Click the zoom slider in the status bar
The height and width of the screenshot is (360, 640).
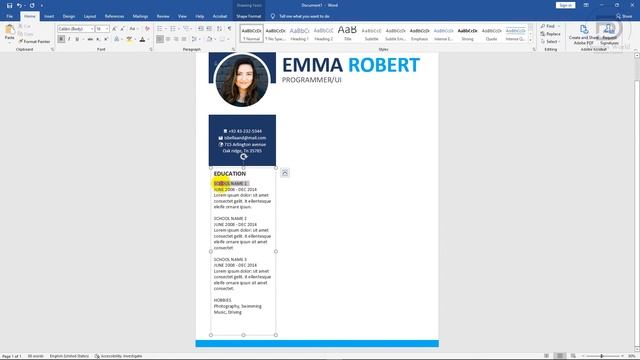[x=602, y=356]
